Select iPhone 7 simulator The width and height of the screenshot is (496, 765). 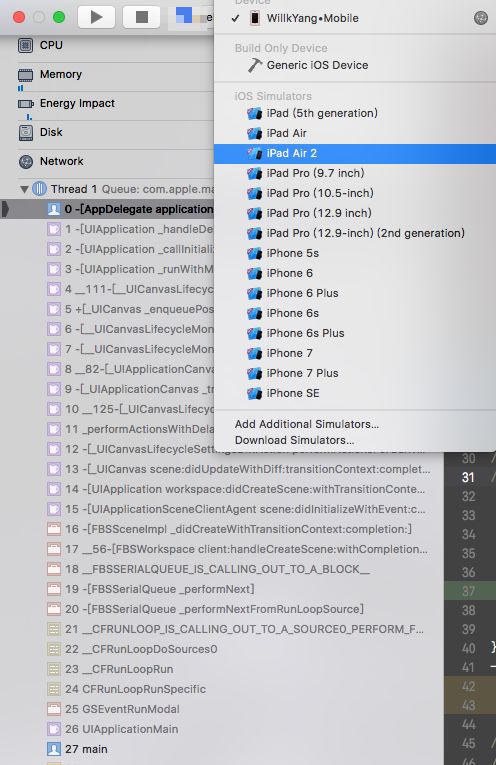pyautogui.click(x=355, y=353)
